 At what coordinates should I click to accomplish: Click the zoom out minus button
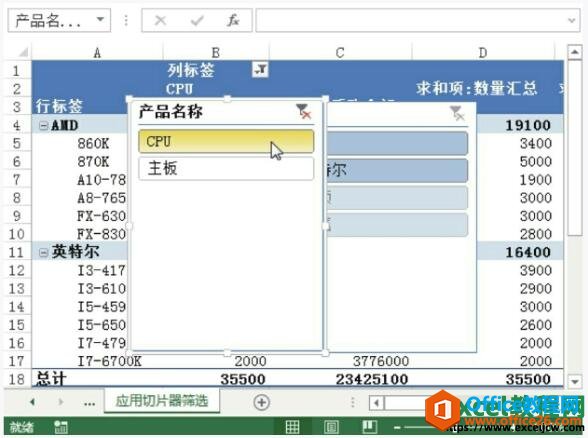(397, 427)
